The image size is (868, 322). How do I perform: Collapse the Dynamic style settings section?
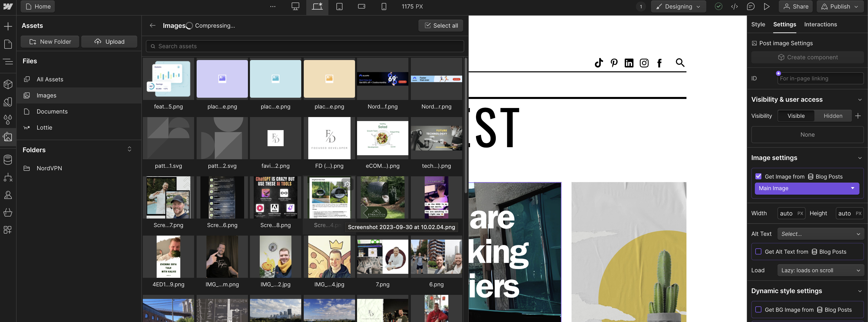[x=859, y=291]
